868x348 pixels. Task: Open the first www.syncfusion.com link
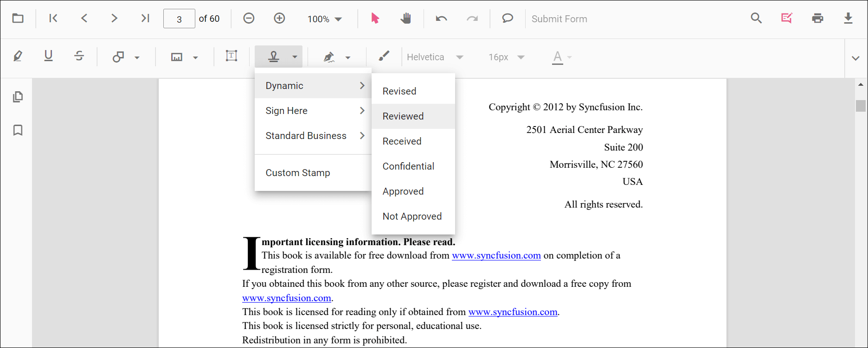click(x=496, y=255)
